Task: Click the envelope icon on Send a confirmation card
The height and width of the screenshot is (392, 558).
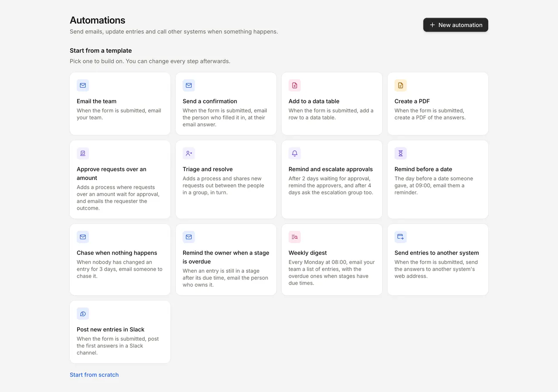Action: click(x=189, y=85)
